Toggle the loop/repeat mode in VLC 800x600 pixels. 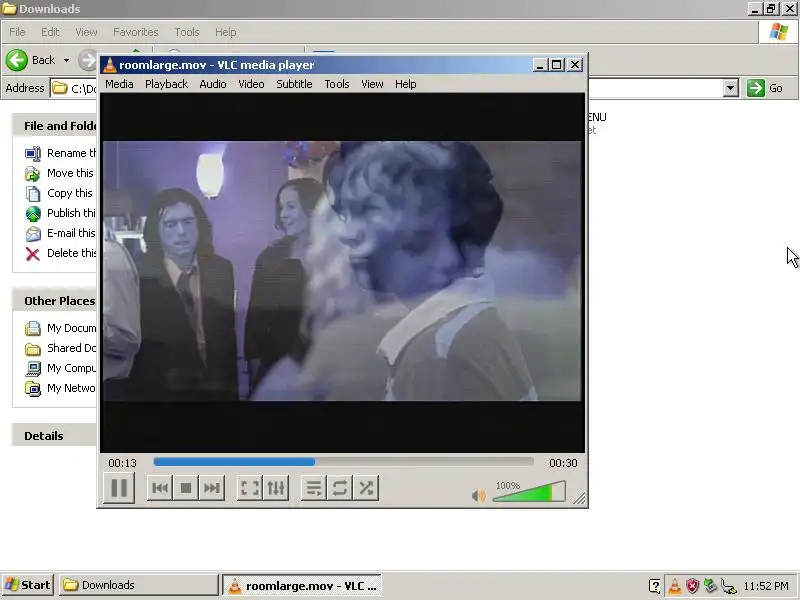pos(340,488)
